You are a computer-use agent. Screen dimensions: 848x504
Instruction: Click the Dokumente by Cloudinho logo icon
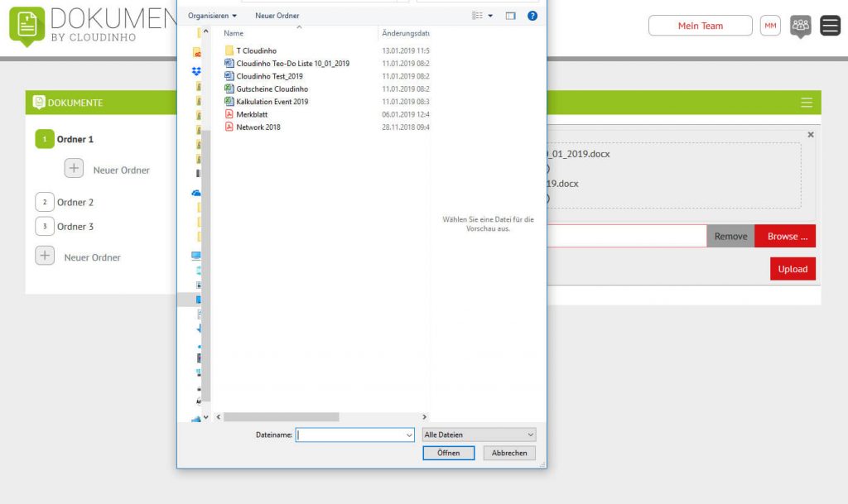click(x=27, y=26)
